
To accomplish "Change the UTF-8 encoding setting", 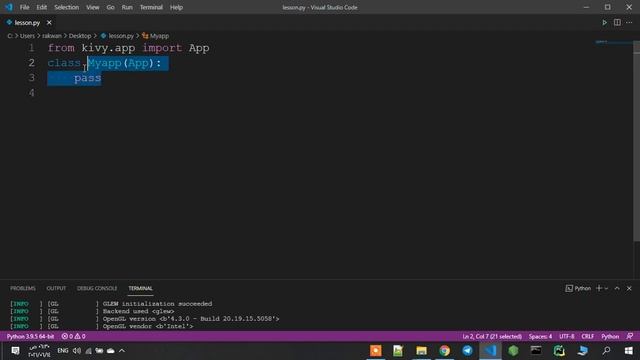I will point(567,336).
